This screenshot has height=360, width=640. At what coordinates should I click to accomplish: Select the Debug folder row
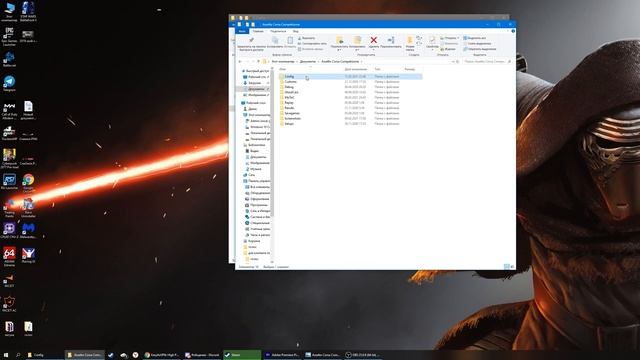350,87
